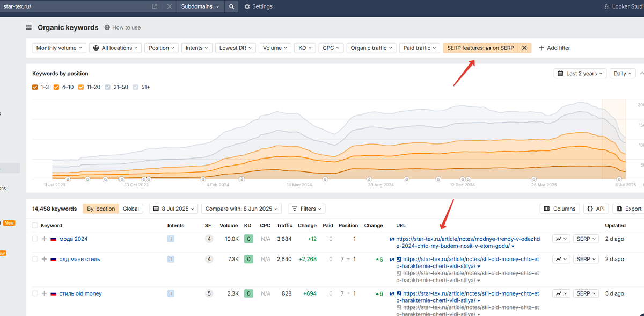Click the plus icon next to олд мани стиль
This screenshot has width=644, height=316.
pos(44,259)
